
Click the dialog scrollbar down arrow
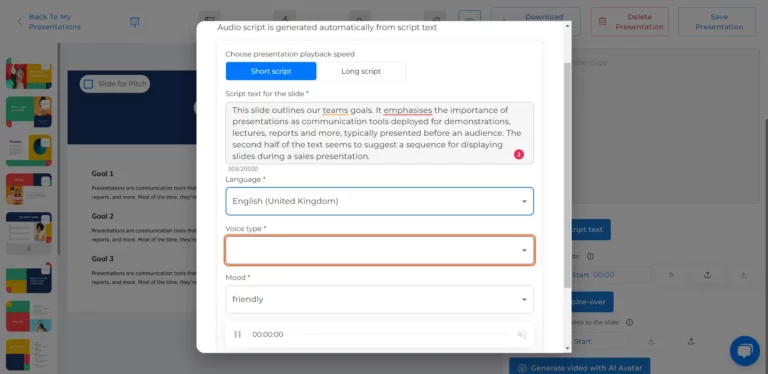pyautogui.click(x=568, y=348)
